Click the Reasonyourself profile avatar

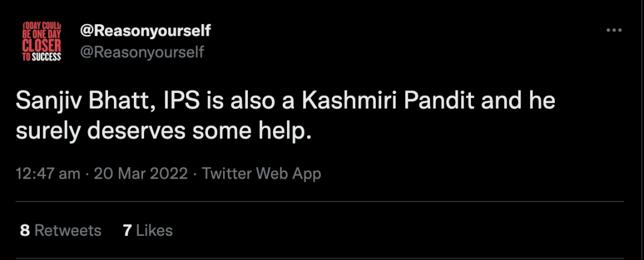42,42
